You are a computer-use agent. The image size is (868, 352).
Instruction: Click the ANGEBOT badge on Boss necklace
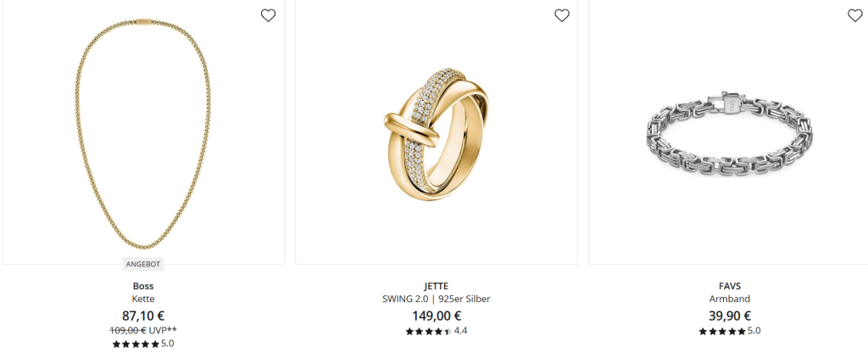coord(142,264)
